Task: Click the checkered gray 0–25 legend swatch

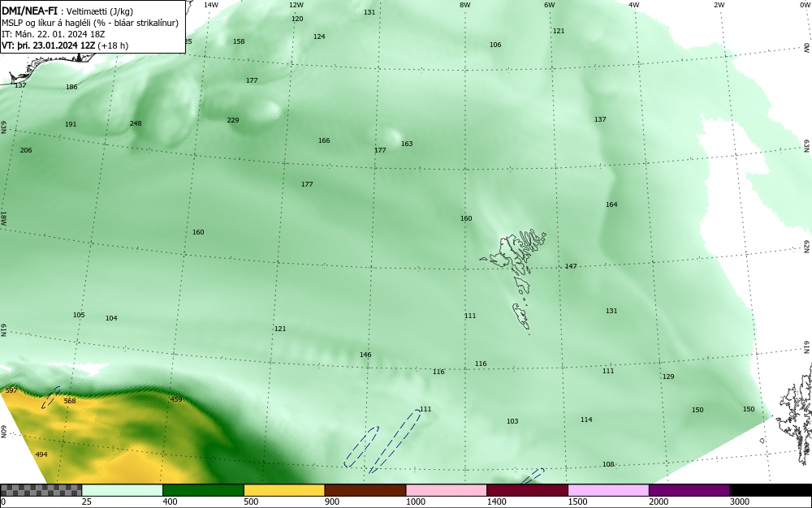Action: (41, 490)
